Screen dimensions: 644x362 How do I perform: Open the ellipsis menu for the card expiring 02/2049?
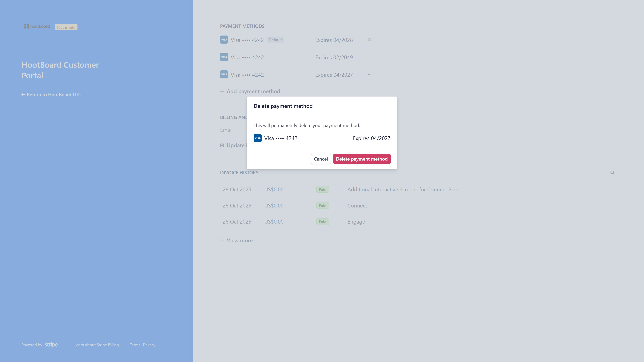[369, 57]
